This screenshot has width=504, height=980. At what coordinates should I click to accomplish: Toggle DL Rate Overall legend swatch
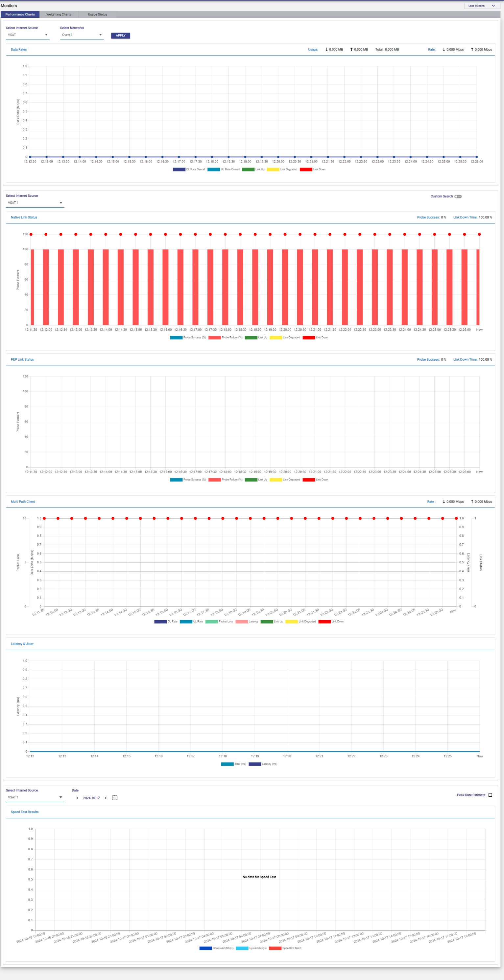(x=179, y=170)
